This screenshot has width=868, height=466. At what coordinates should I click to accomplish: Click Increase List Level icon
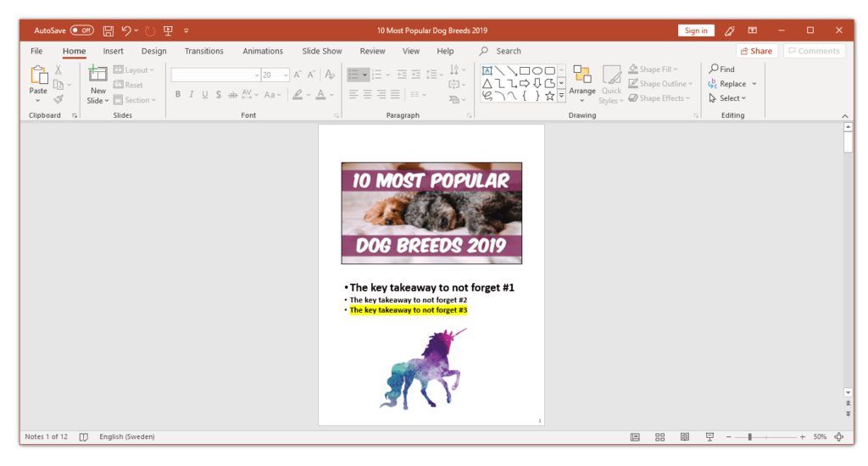(x=415, y=75)
